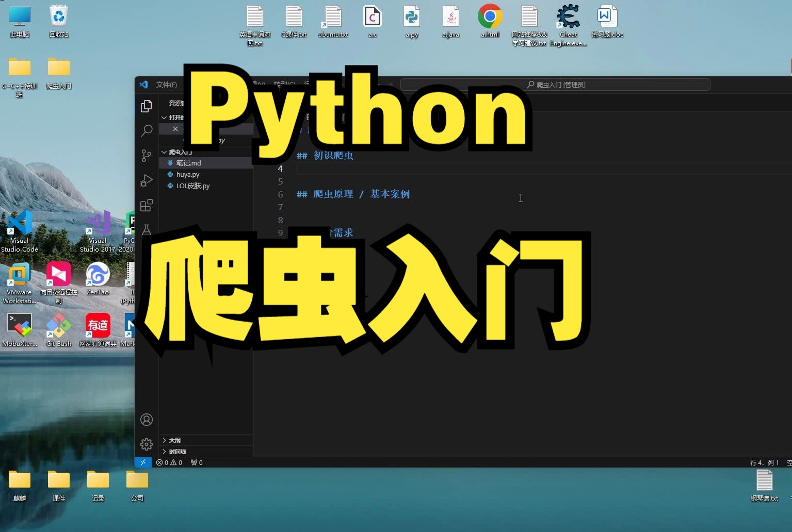This screenshot has width=792, height=532.
Task: Open the Manage gear icon
Action: pos(147,444)
